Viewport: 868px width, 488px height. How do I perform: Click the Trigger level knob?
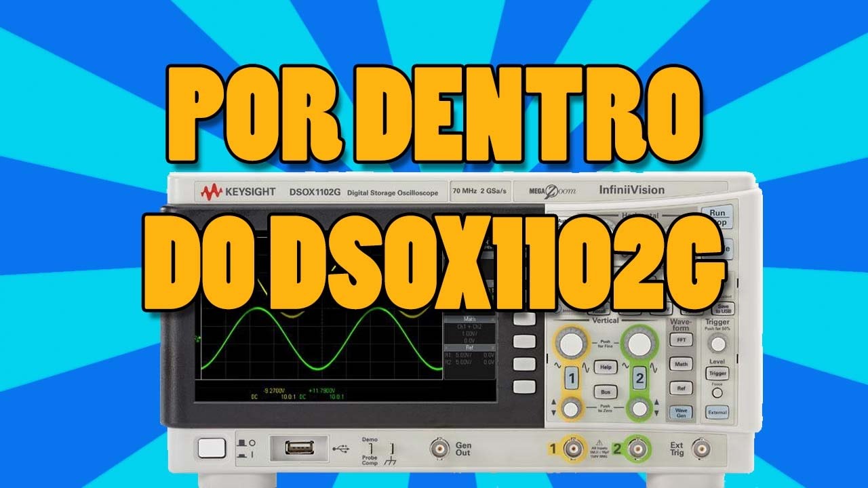[x=717, y=344]
